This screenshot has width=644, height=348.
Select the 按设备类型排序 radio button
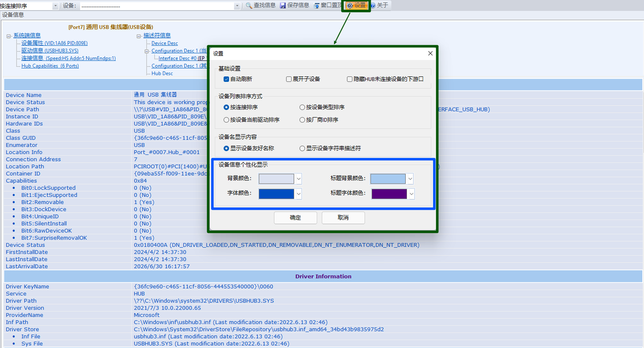(302, 107)
